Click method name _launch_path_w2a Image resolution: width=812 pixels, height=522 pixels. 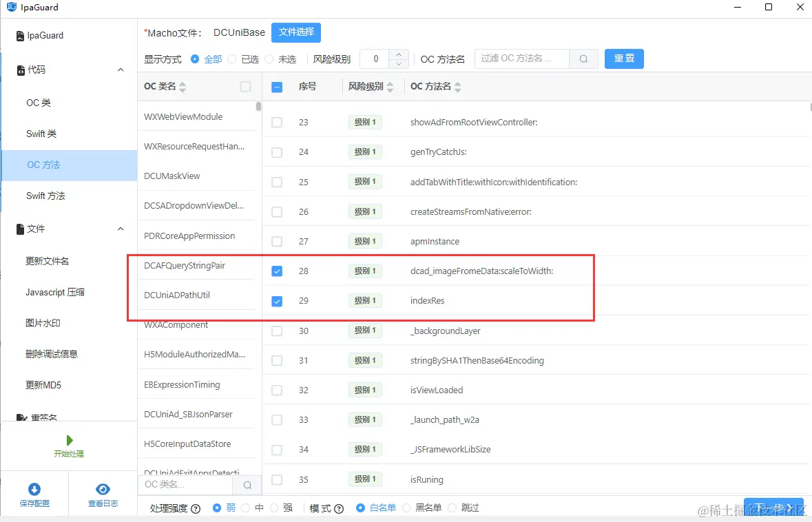(x=445, y=420)
